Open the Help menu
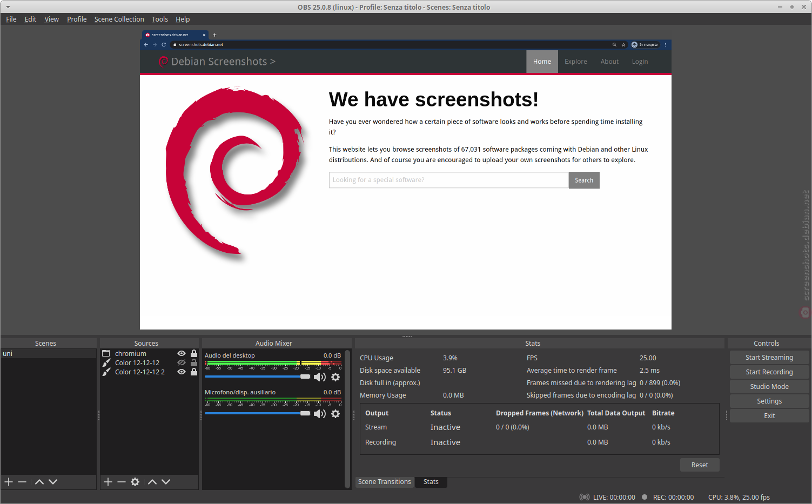 183,19
